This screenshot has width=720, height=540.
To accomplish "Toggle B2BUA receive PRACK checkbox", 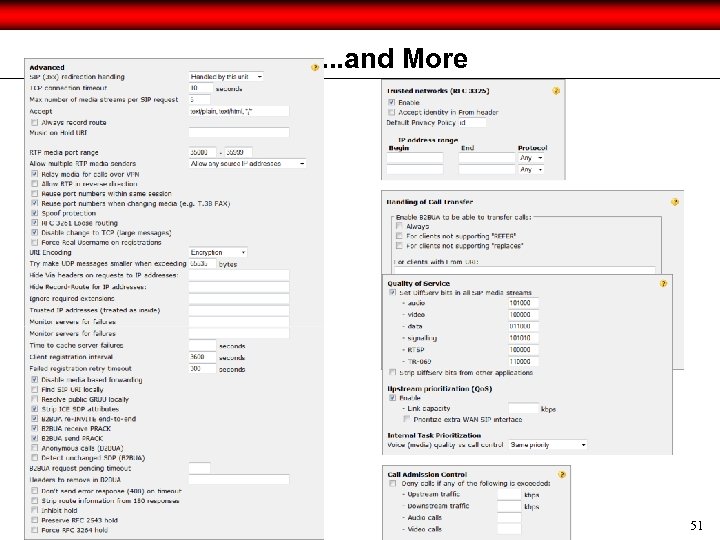I will 34,428.
